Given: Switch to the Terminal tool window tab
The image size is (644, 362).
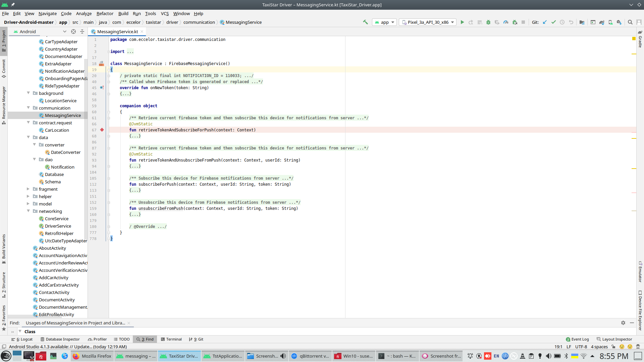Looking at the screenshot, I should (x=171, y=339).
